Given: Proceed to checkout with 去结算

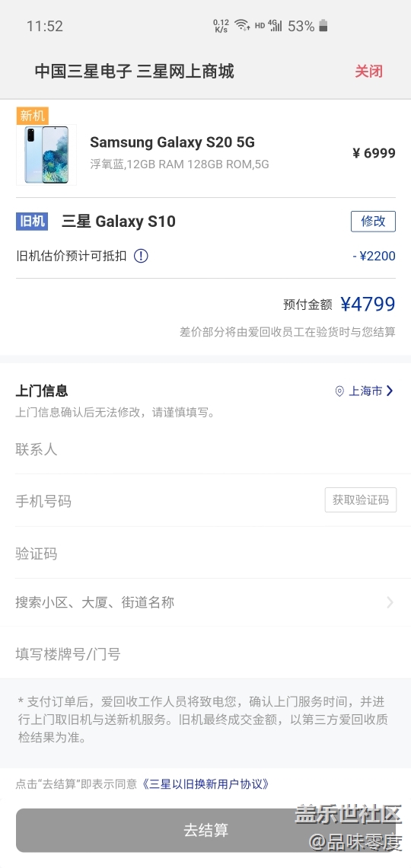Looking at the screenshot, I should (x=205, y=830).
